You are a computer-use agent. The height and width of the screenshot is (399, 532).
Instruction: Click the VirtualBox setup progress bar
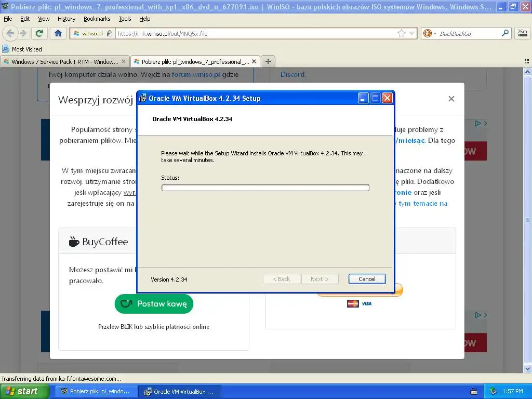(265, 188)
